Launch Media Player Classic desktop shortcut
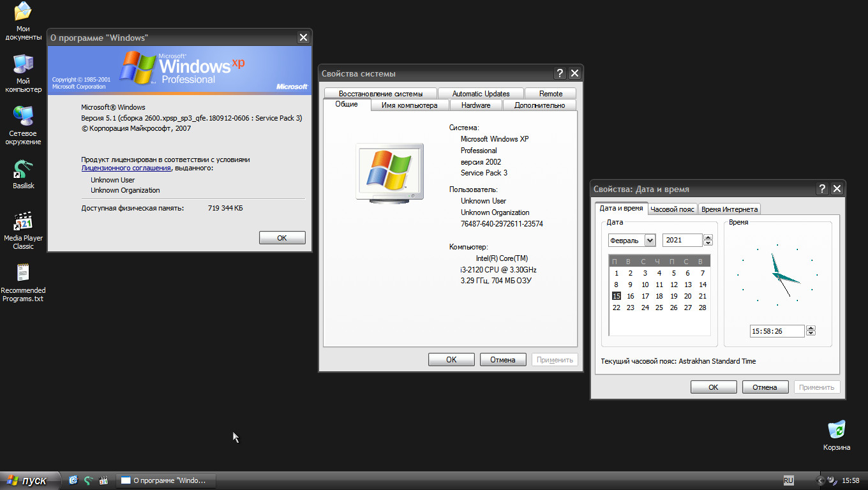868x490 pixels. pos(23,230)
